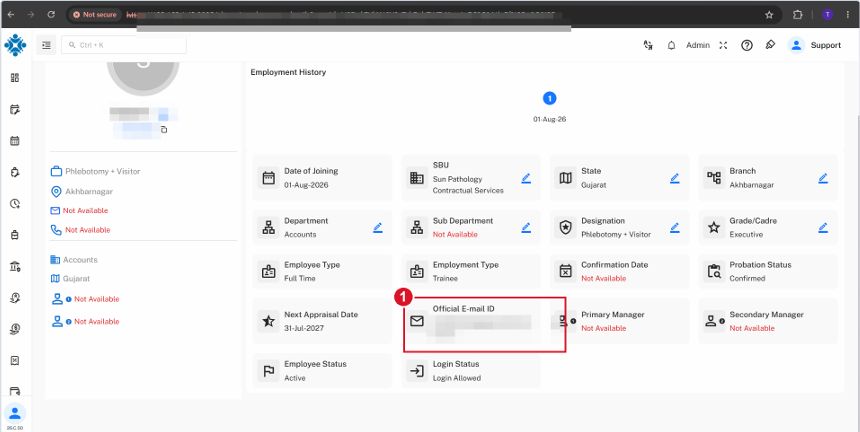The width and height of the screenshot is (860, 432).
Task: Click the Employment History heading
Action: tap(288, 72)
